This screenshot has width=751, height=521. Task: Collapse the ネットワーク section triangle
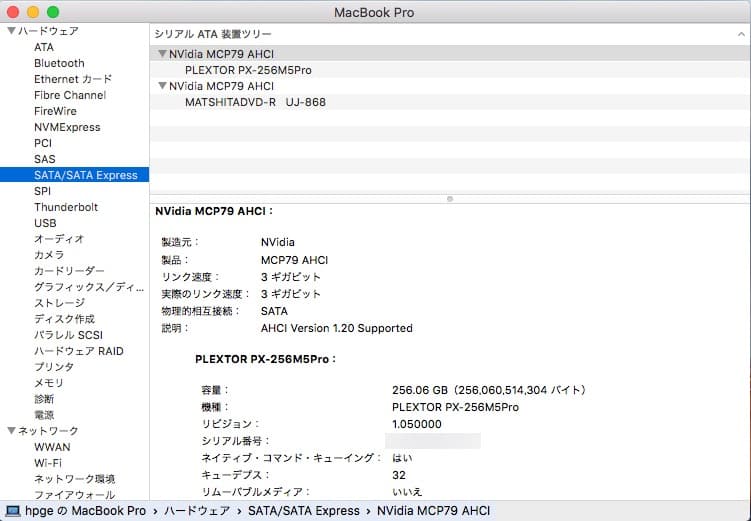pyautogui.click(x=11, y=430)
